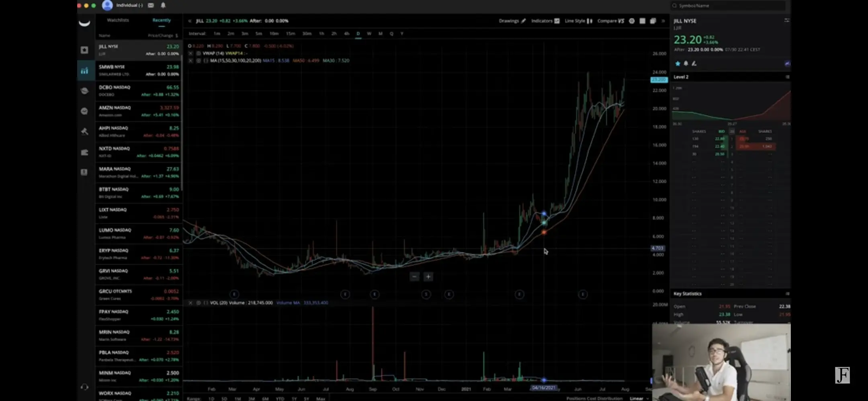Open Level 2 panel menu
Image resolution: width=868 pixels, height=401 pixels.
(787, 77)
